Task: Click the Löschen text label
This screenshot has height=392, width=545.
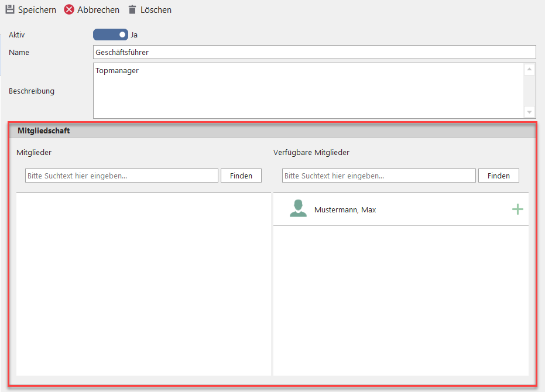Action: point(156,10)
